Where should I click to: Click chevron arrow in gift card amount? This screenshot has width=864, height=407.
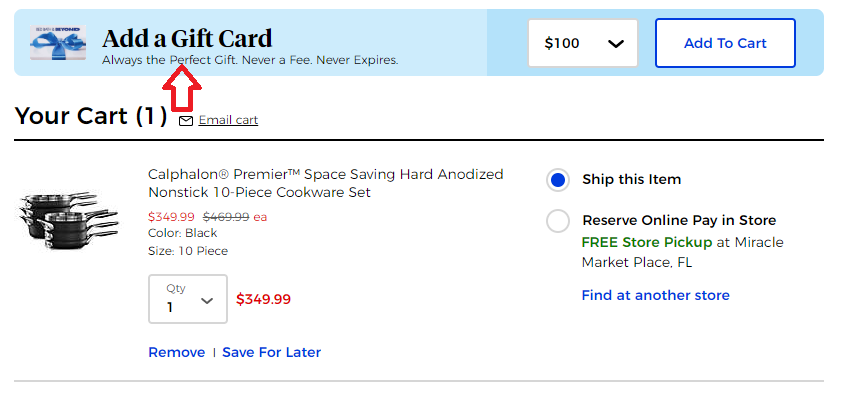click(x=616, y=44)
